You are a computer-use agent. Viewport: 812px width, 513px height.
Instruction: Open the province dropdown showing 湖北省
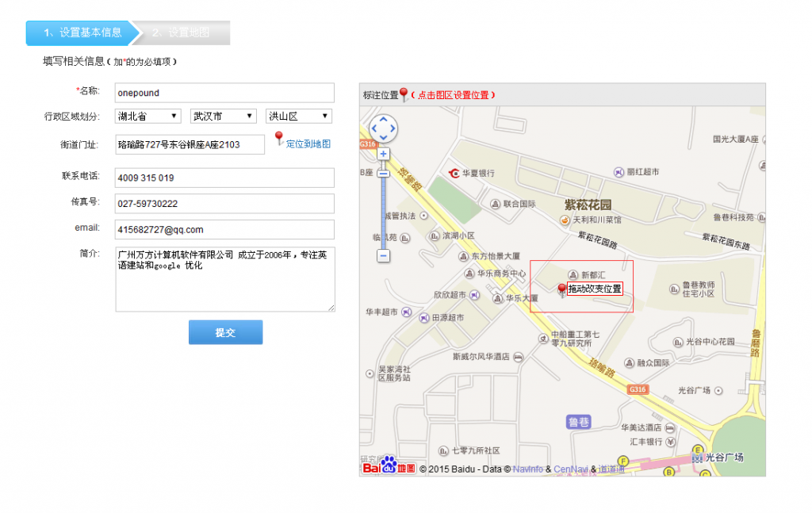pos(147,116)
